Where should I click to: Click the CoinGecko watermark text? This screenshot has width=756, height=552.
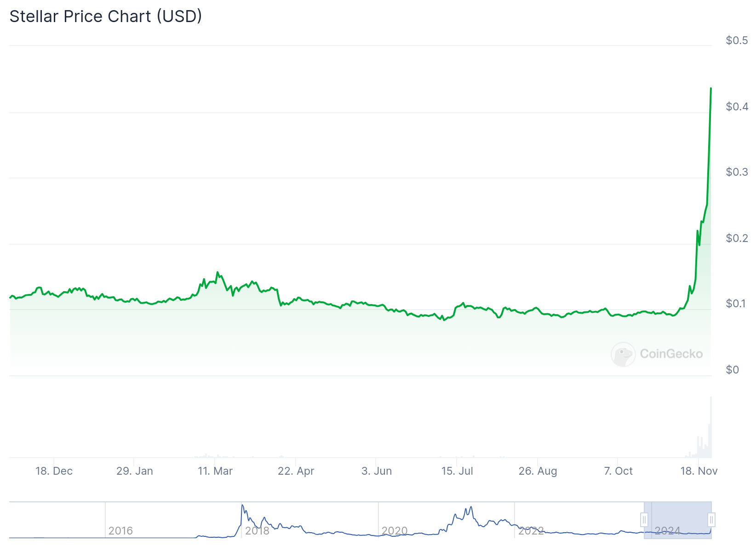(x=671, y=354)
